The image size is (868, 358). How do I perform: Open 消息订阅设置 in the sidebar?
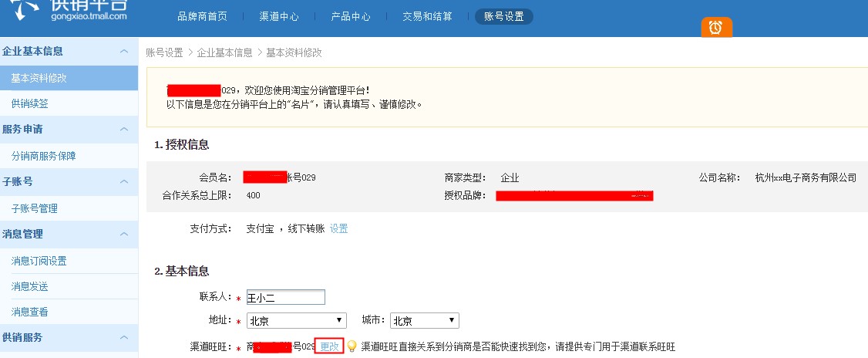[39, 261]
